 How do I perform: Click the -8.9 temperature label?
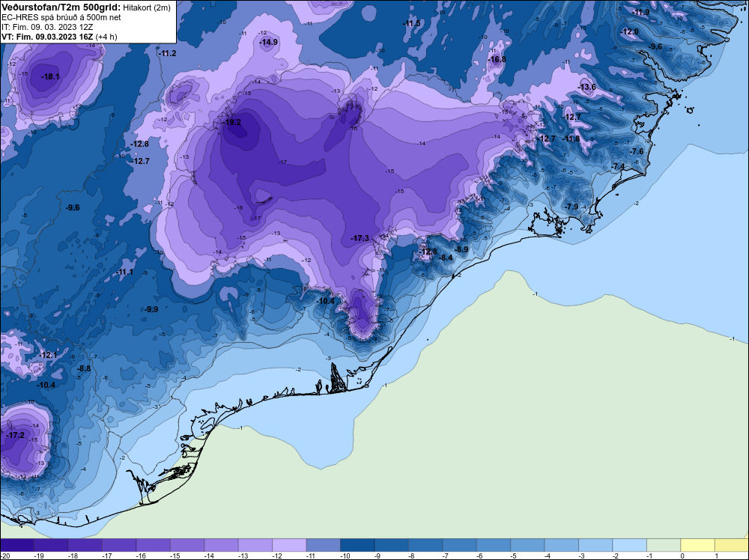tap(461, 250)
